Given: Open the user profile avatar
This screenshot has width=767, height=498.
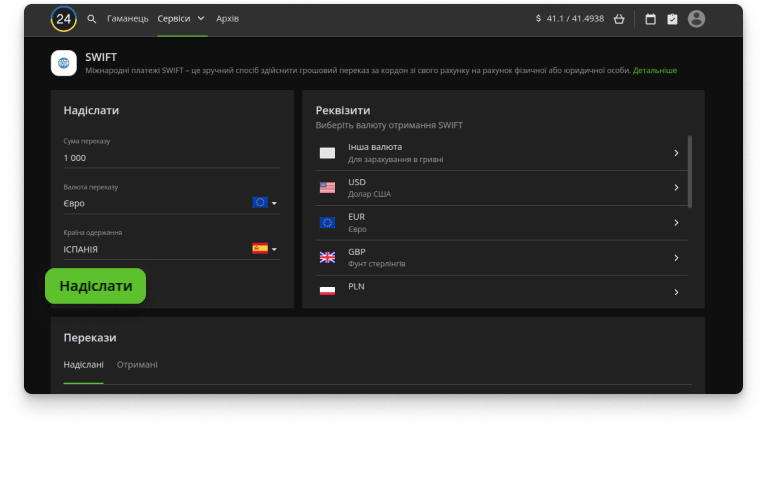Looking at the screenshot, I should [x=696, y=19].
